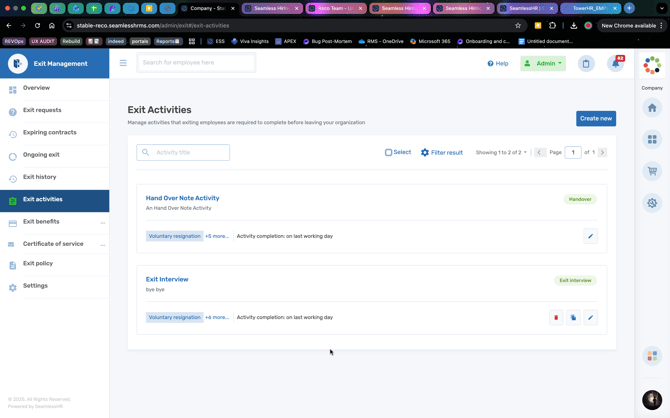Click the hamburger menu icon
The image size is (670, 418).
[x=123, y=63]
